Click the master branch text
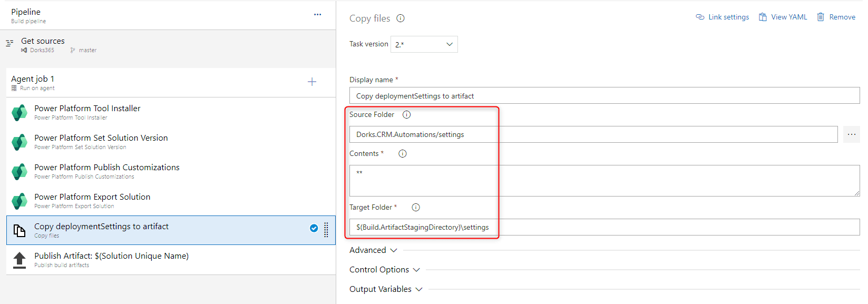The width and height of the screenshot is (868, 304). coord(87,50)
